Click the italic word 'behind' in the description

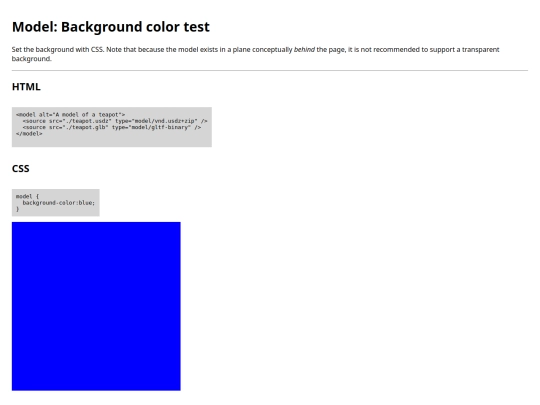pyautogui.click(x=304, y=50)
